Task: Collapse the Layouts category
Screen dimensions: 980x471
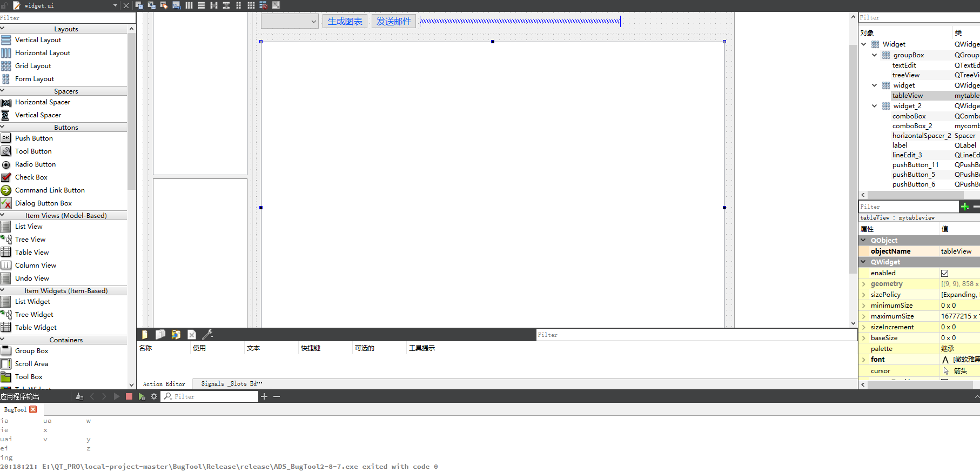Action: pyautogui.click(x=3, y=29)
